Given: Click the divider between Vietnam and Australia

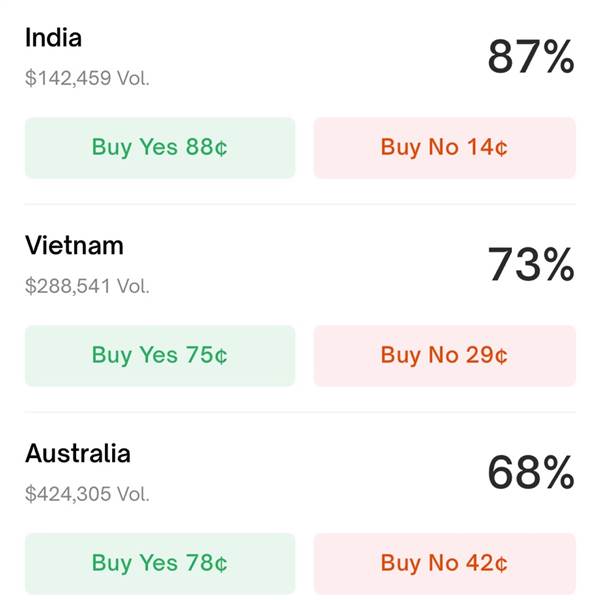Looking at the screenshot, I should point(300,412).
